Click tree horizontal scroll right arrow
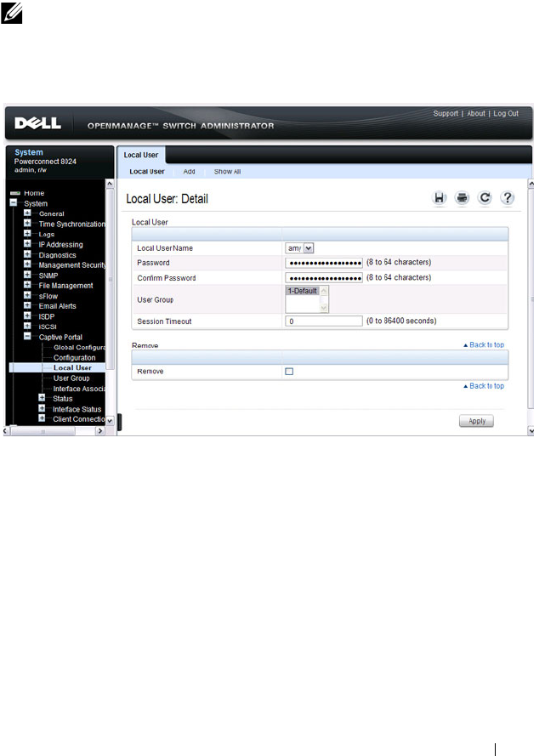 100,431
